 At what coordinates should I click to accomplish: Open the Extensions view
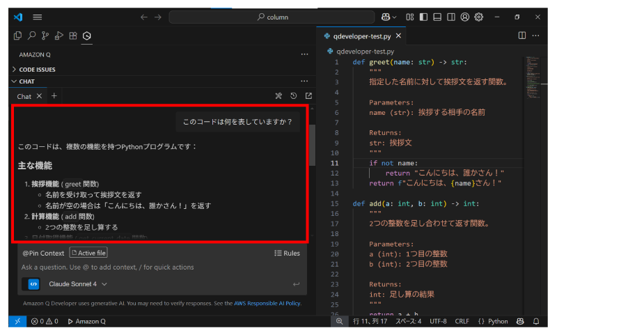click(x=73, y=36)
